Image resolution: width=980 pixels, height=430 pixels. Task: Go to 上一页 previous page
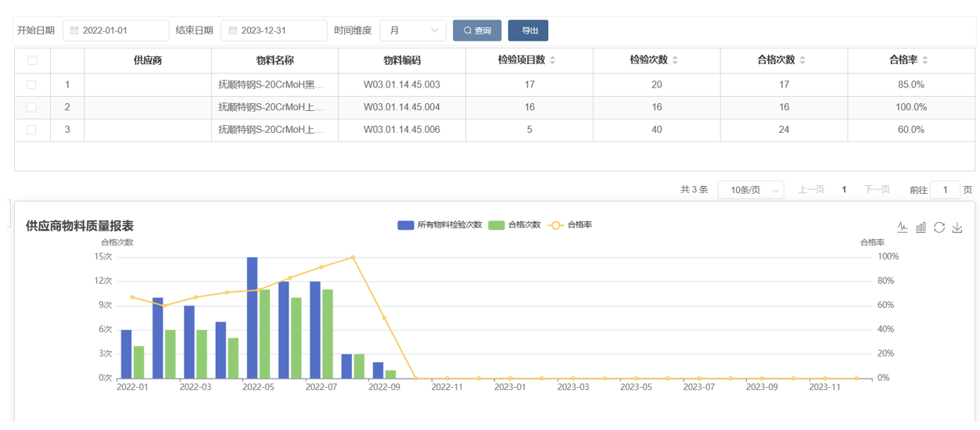(x=811, y=190)
